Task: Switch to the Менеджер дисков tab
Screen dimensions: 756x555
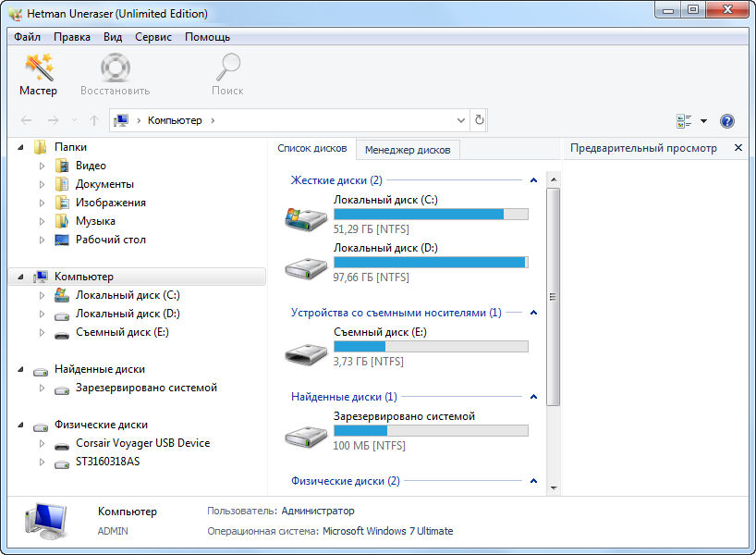Action: click(x=408, y=149)
